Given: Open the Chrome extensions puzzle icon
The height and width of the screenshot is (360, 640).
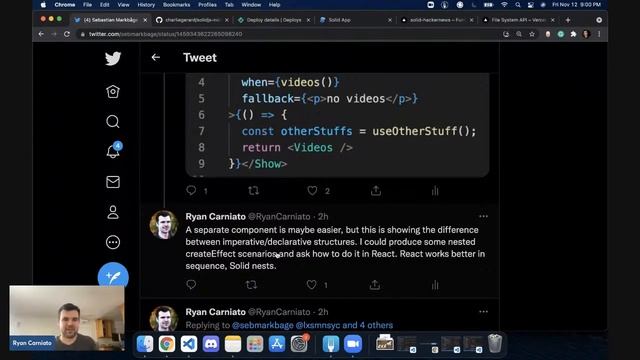Looking at the screenshot, I should (573, 34).
